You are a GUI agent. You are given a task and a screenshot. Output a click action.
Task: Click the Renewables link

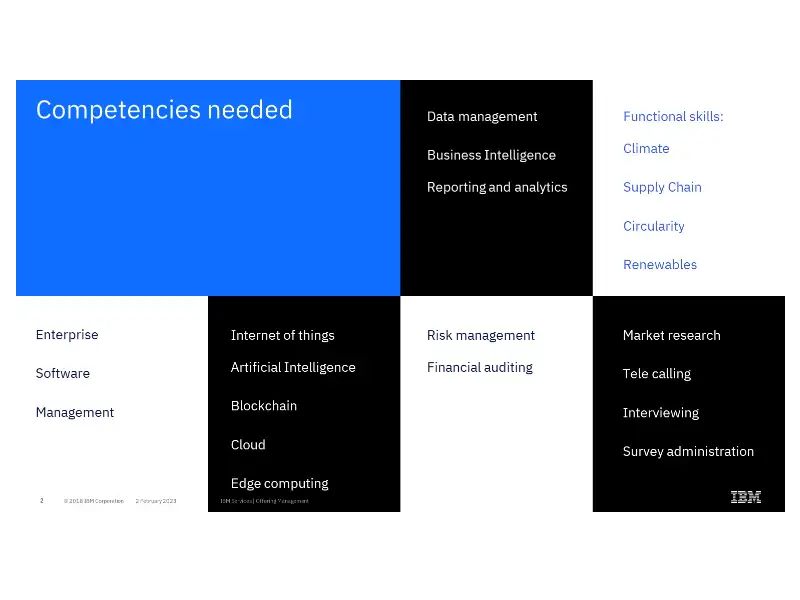coord(660,264)
